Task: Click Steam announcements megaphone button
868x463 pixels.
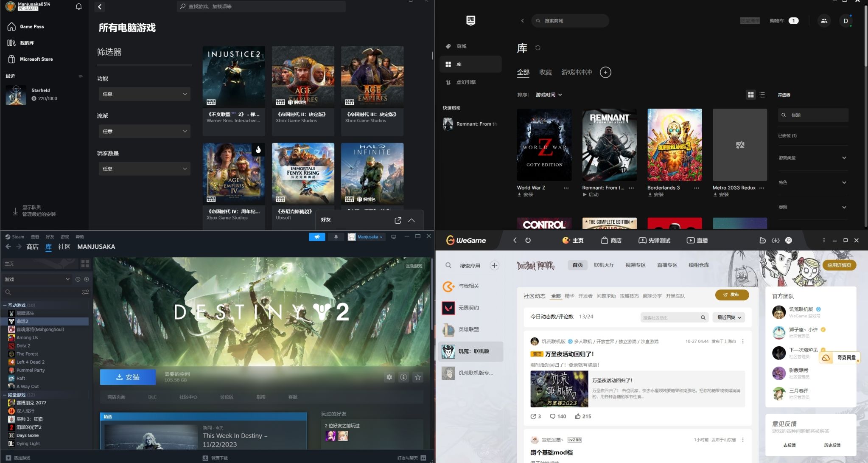Action: coord(317,237)
